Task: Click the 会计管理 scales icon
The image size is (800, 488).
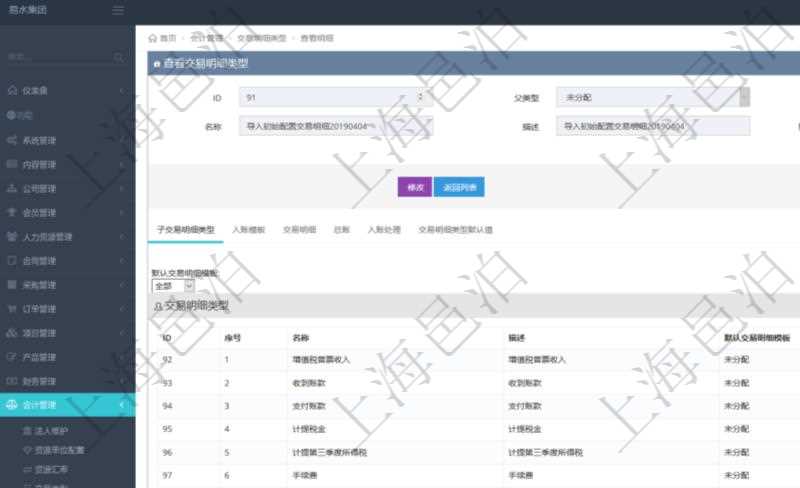Action: [12, 405]
